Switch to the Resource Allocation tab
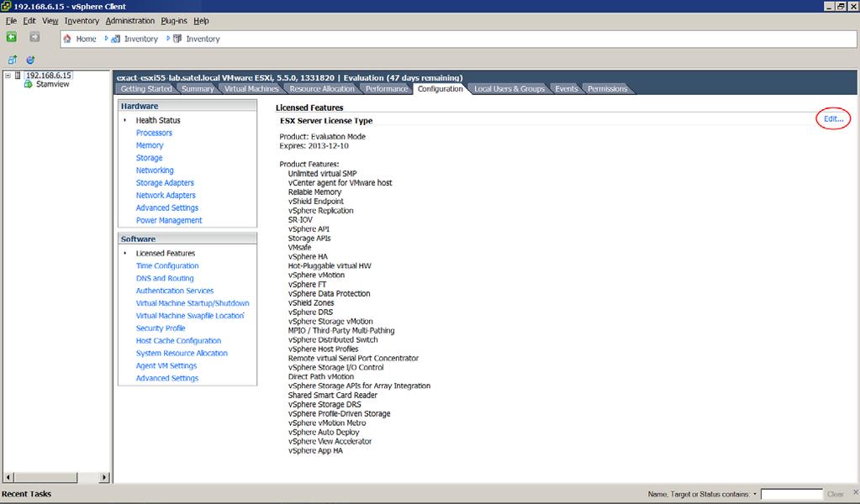 pos(322,89)
